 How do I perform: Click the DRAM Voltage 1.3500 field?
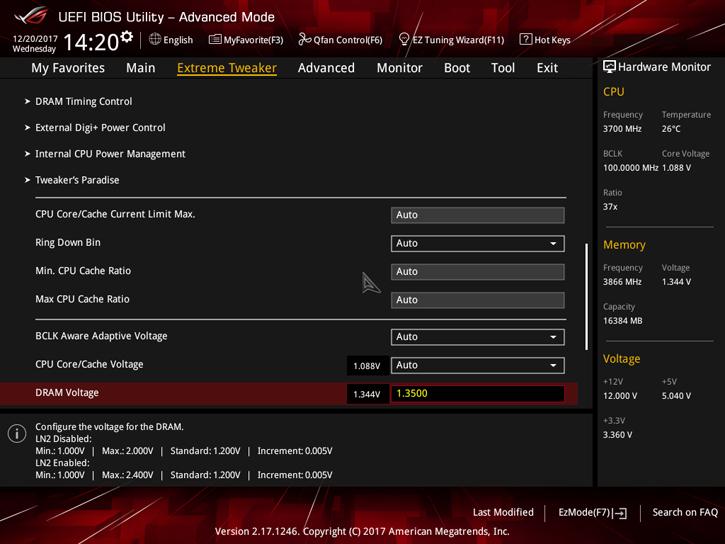pyautogui.click(x=478, y=394)
